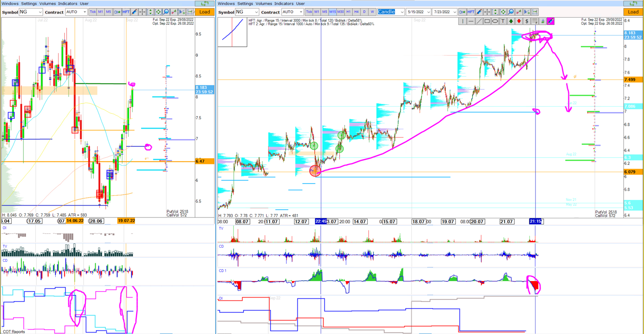Viewport: 644px width, 334px height.
Task: Click Load button in right chart
Action: (x=633, y=12)
